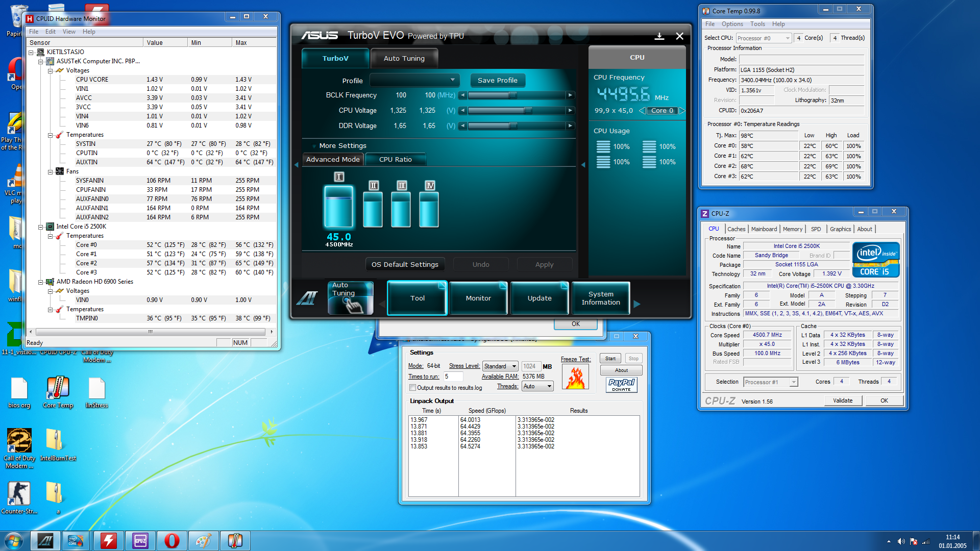Select core IV ratio bar in TurboV
Screen dimensions: 980x551
click(429, 210)
